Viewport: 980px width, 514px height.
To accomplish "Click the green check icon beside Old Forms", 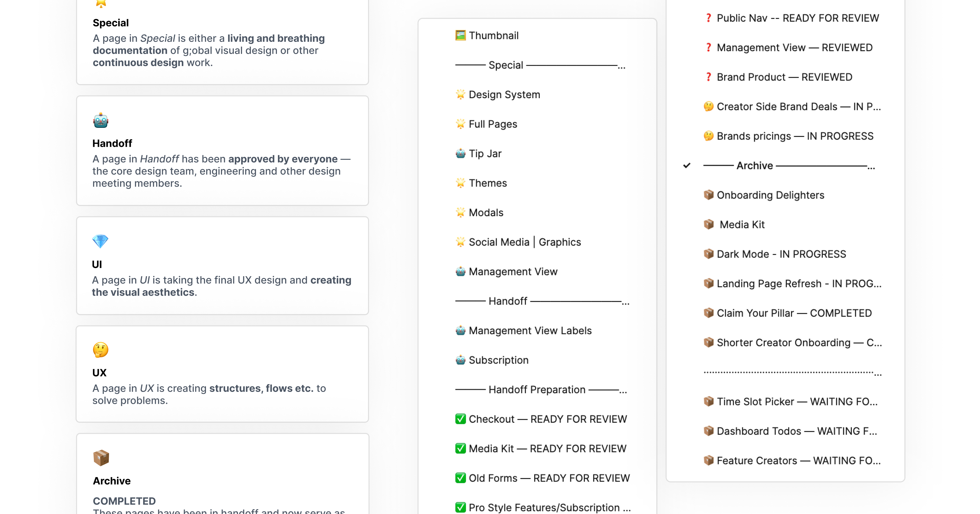I will pos(460,478).
